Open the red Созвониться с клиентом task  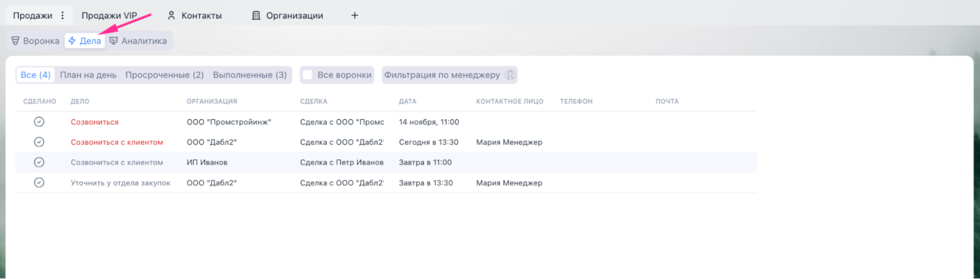click(x=117, y=142)
